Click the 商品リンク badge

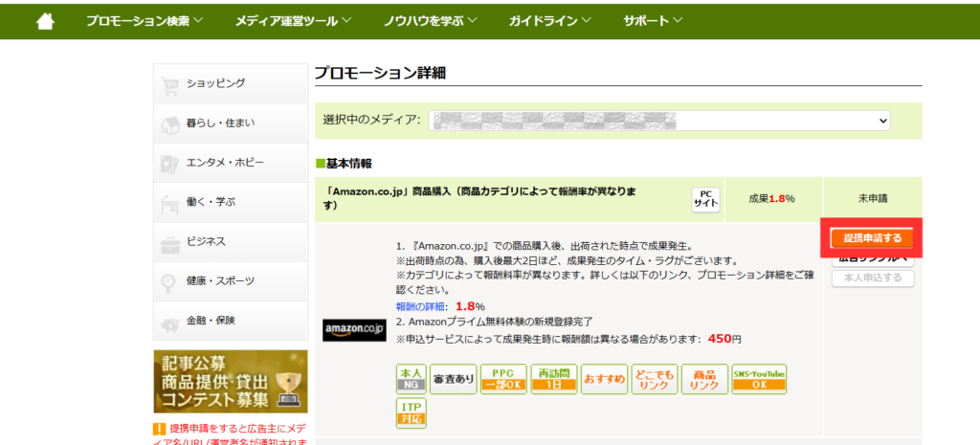[x=704, y=379]
